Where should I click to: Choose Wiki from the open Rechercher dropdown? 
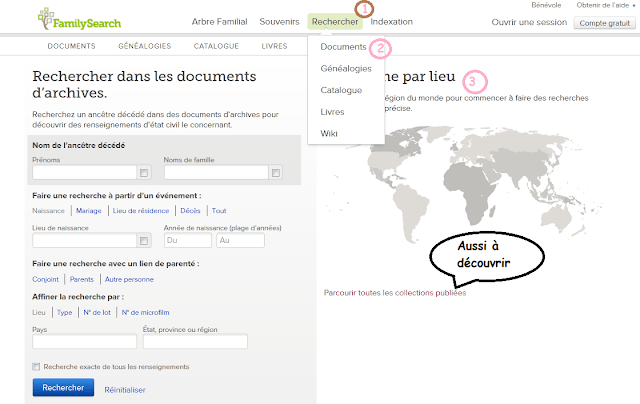click(x=329, y=133)
